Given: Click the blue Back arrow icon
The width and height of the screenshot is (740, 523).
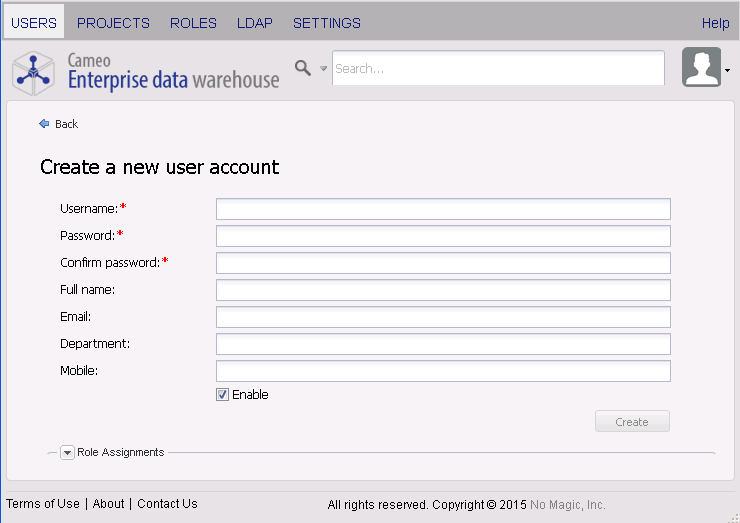Looking at the screenshot, I should tap(44, 124).
